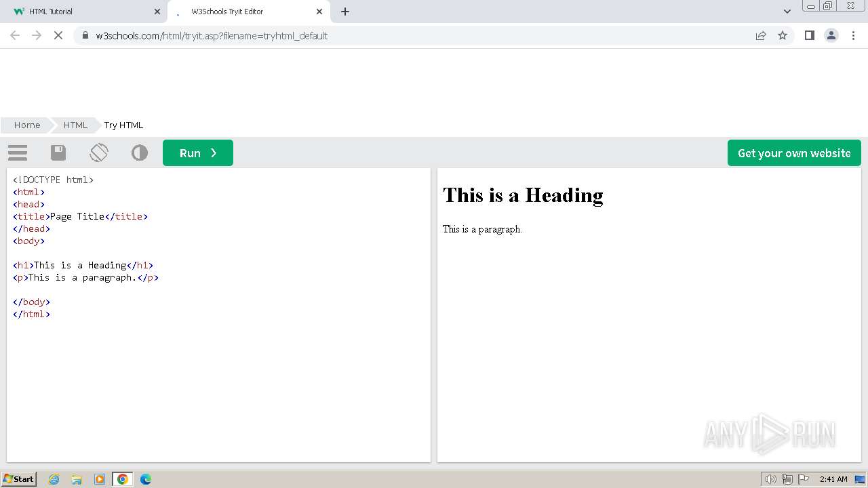868x488 pixels.
Task: Click the system clock 2:41 AM
Action: click(833, 479)
